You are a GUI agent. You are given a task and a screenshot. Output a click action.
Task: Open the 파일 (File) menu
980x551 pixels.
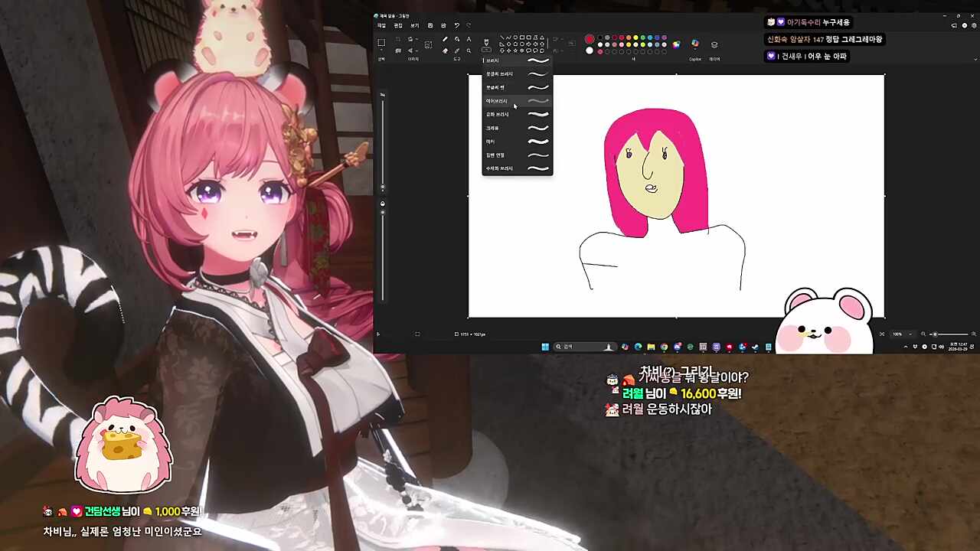click(381, 25)
